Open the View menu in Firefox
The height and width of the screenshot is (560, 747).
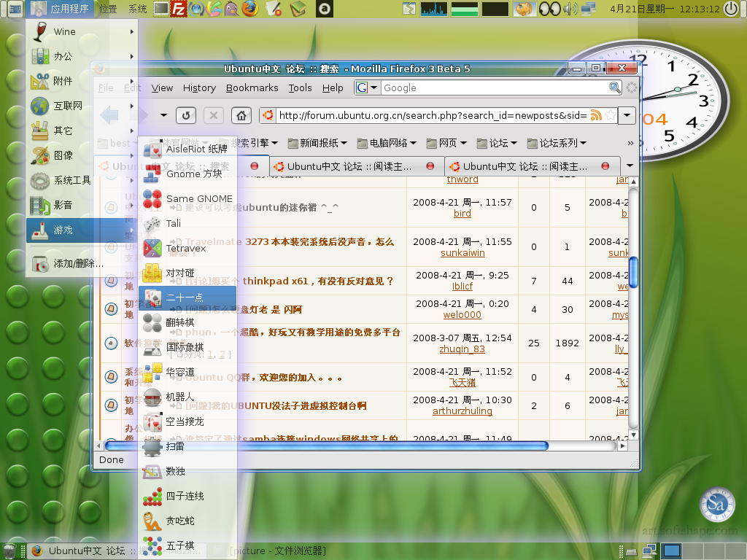pyautogui.click(x=162, y=88)
